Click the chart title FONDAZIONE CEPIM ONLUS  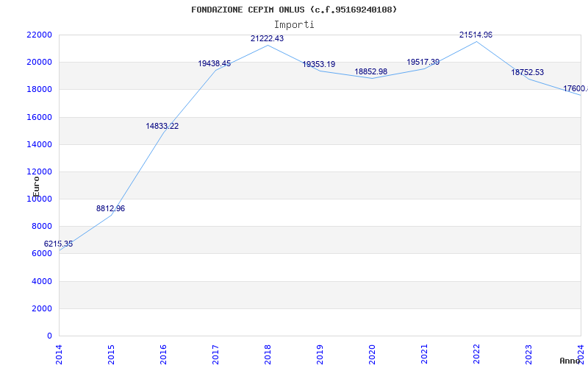[x=293, y=10]
